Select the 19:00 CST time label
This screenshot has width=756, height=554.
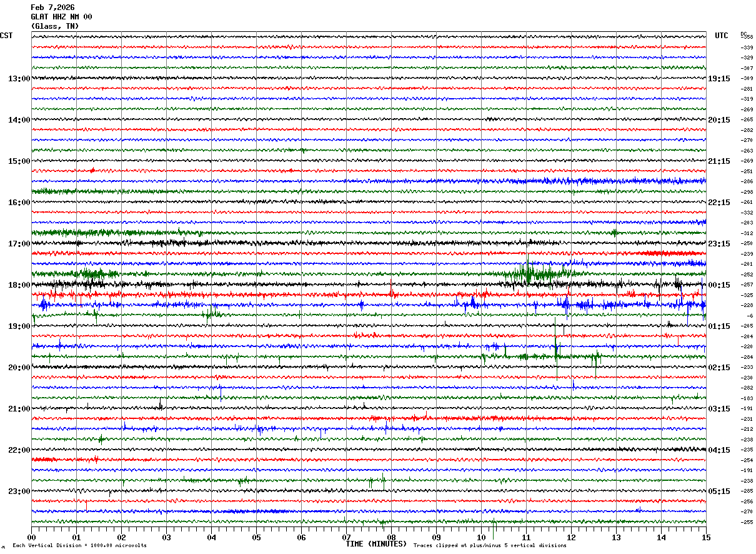19,326
